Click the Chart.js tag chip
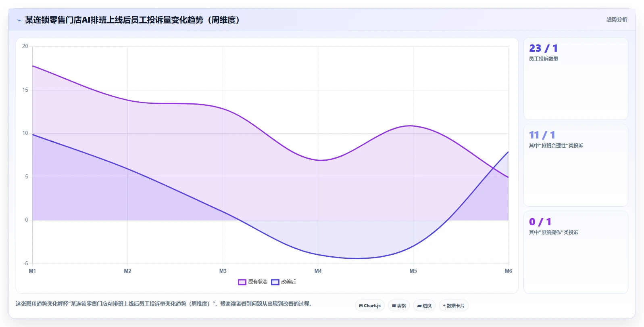This screenshot has height=327, width=644. 370,306
